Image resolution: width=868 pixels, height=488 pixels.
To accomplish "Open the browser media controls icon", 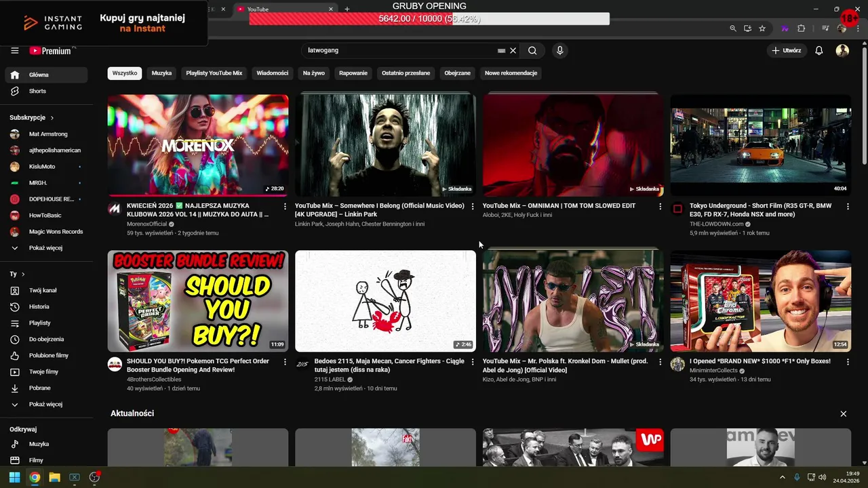I will click(825, 28).
